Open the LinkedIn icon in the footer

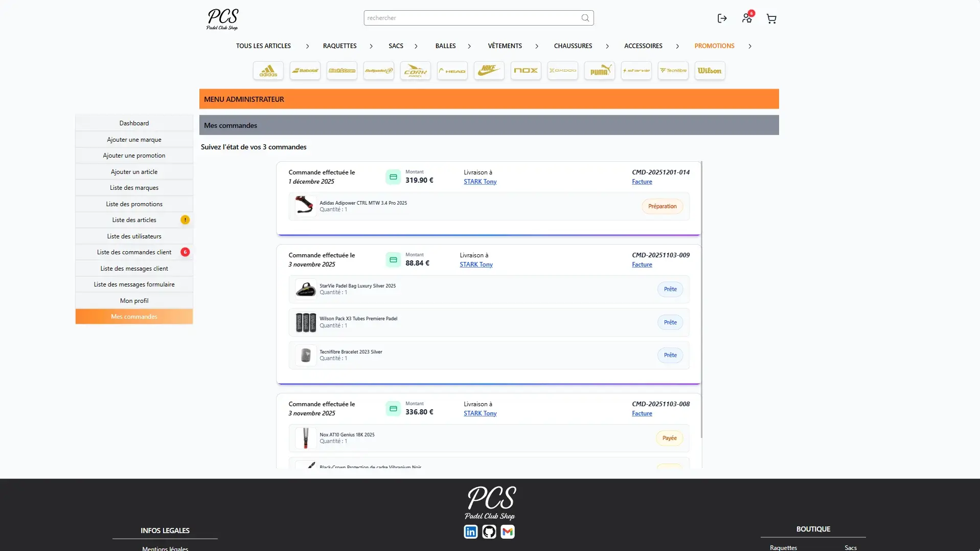click(x=471, y=532)
